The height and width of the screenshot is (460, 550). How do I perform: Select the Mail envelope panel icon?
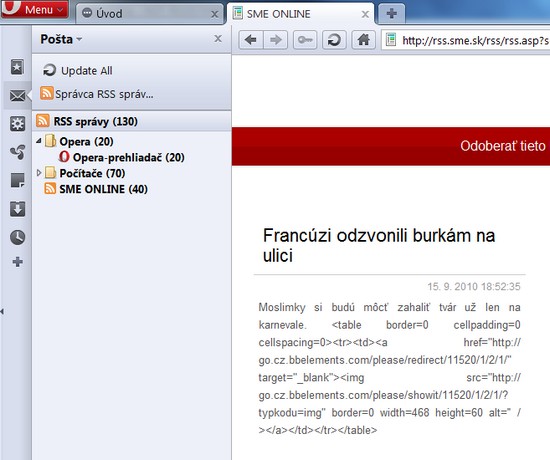point(17,95)
